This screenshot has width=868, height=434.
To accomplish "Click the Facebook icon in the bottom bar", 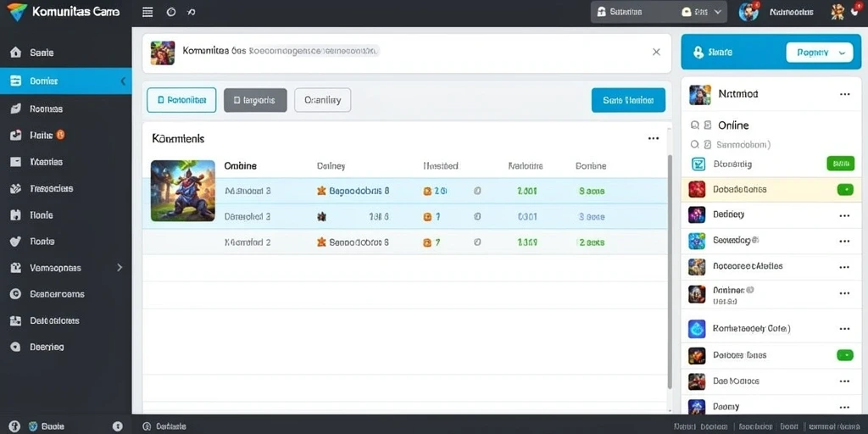I will [14, 426].
